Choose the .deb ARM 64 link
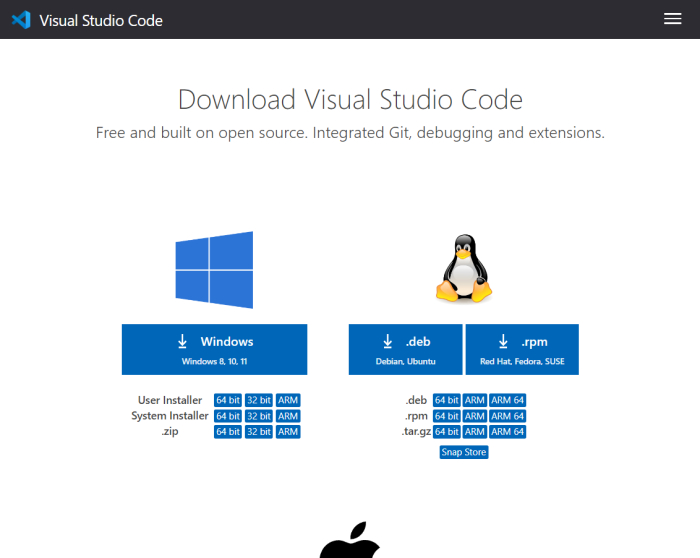 [508, 400]
